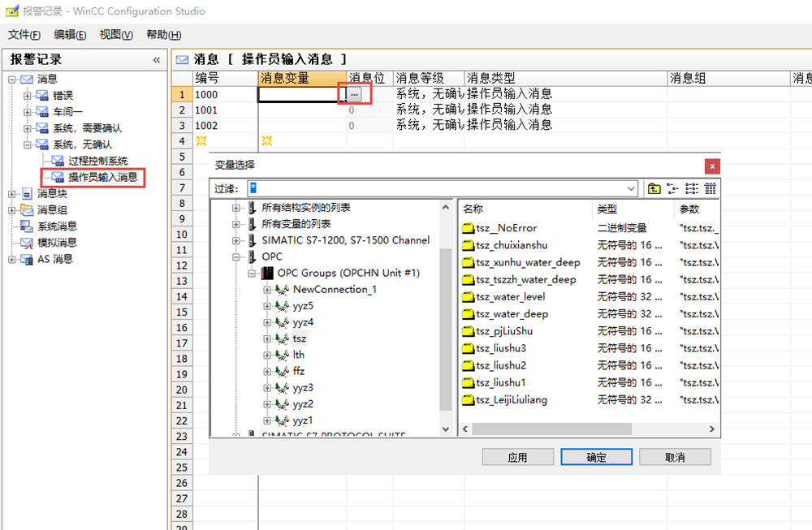Click the folder icon beside tsz_water_level
This screenshot has height=530, width=812.
[x=469, y=297]
